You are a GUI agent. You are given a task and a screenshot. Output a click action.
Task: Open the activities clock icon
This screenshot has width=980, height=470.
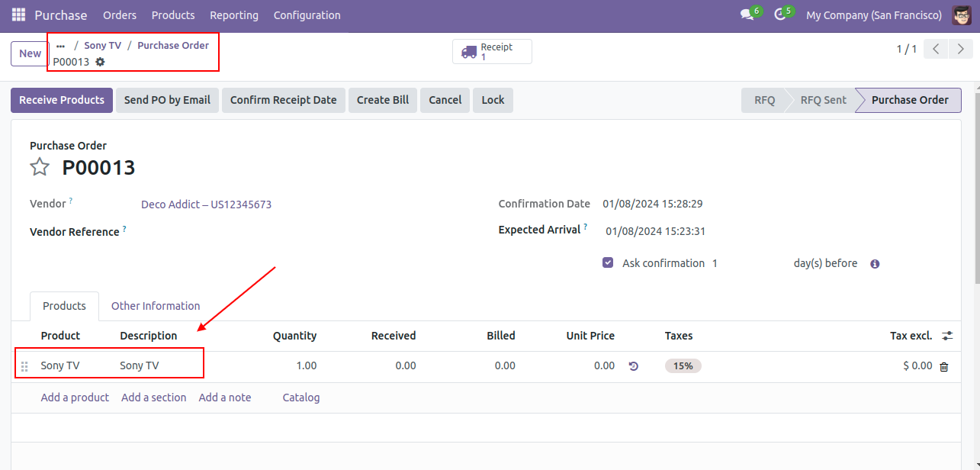(x=780, y=15)
